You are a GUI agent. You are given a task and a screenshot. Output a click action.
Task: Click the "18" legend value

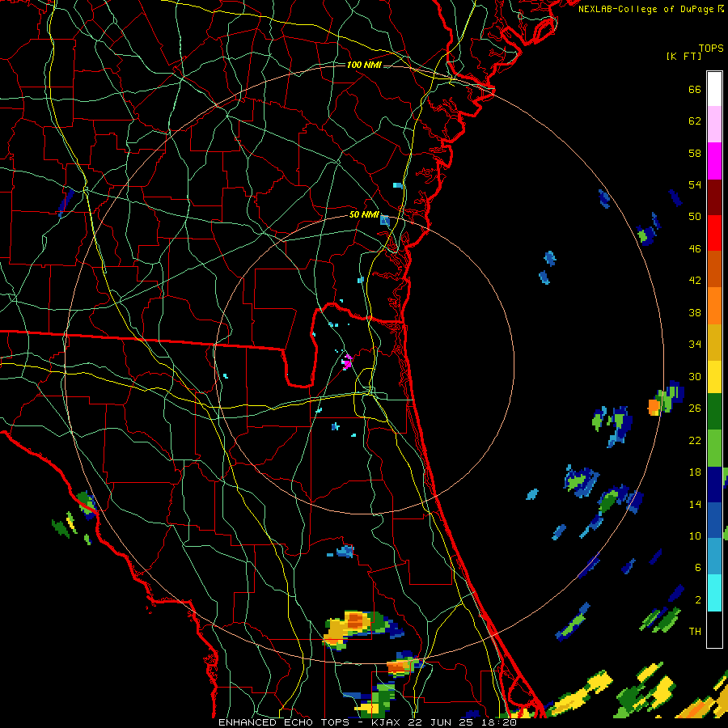tap(695, 472)
